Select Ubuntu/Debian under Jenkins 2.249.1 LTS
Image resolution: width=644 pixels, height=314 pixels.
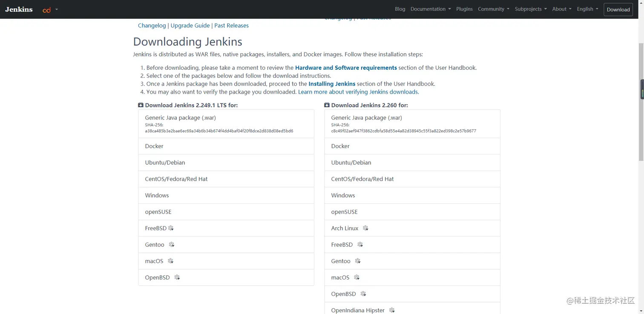click(x=226, y=163)
